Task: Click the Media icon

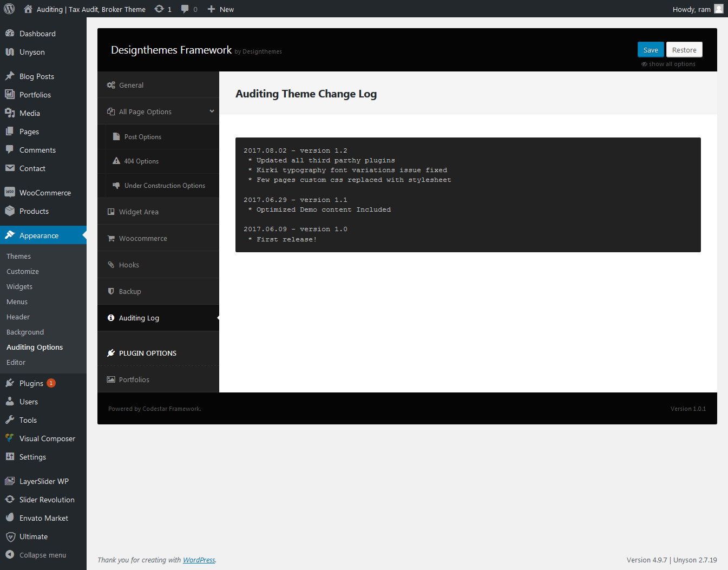Action: [10, 113]
